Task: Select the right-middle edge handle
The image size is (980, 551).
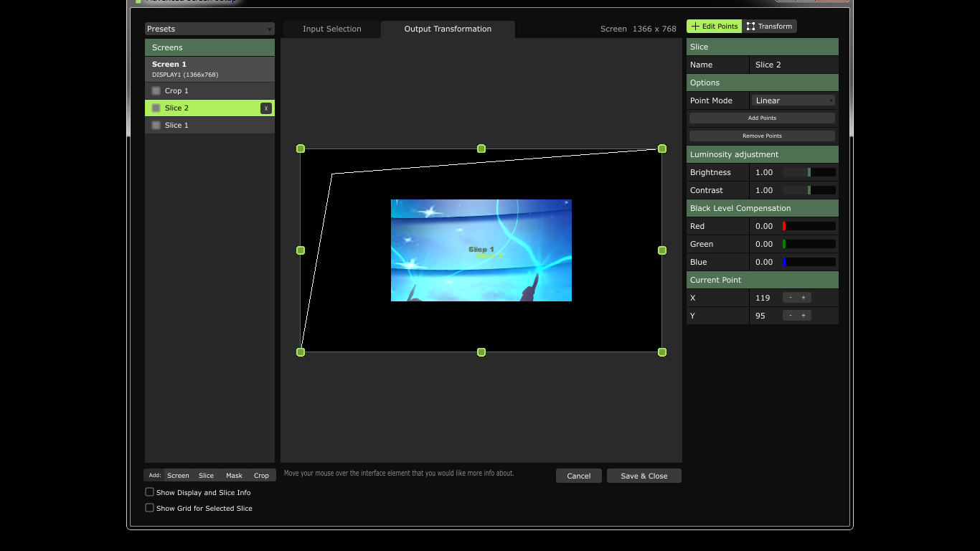Action: point(662,250)
